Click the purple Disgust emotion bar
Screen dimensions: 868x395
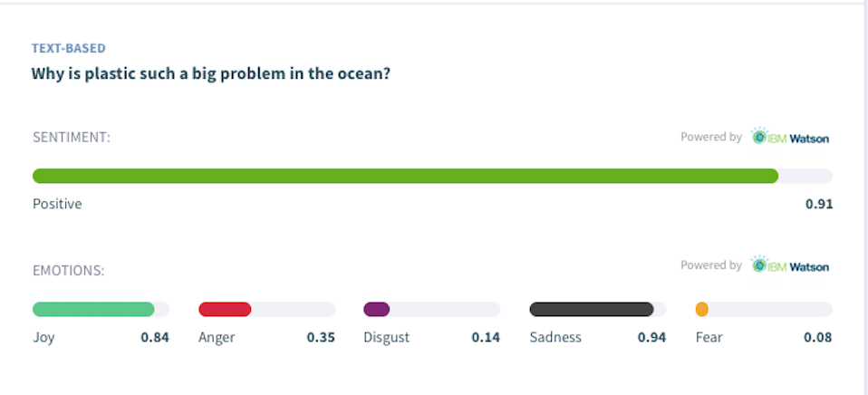376,310
